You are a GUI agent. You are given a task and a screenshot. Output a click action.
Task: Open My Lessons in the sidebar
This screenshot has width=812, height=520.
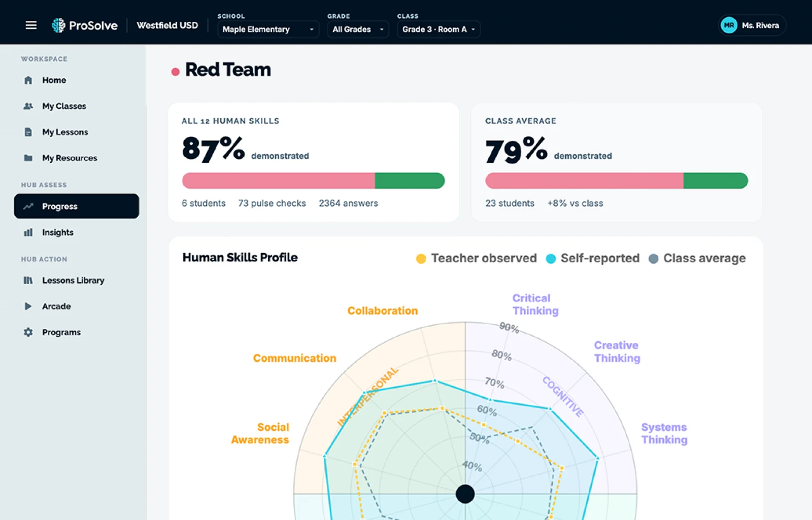[77, 132]
